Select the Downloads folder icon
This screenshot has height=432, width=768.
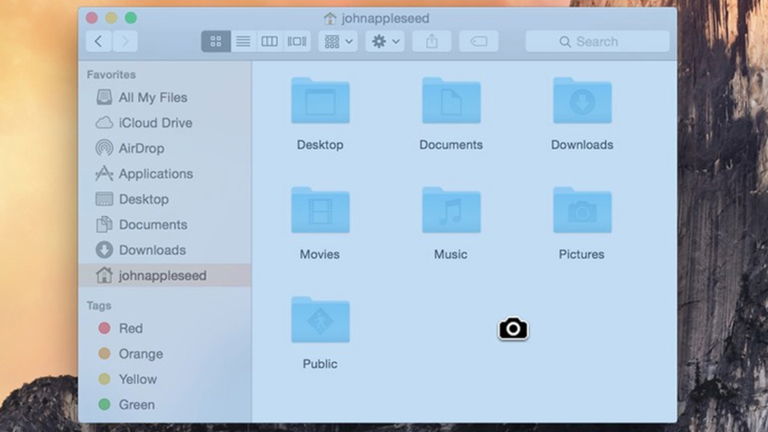582,100
